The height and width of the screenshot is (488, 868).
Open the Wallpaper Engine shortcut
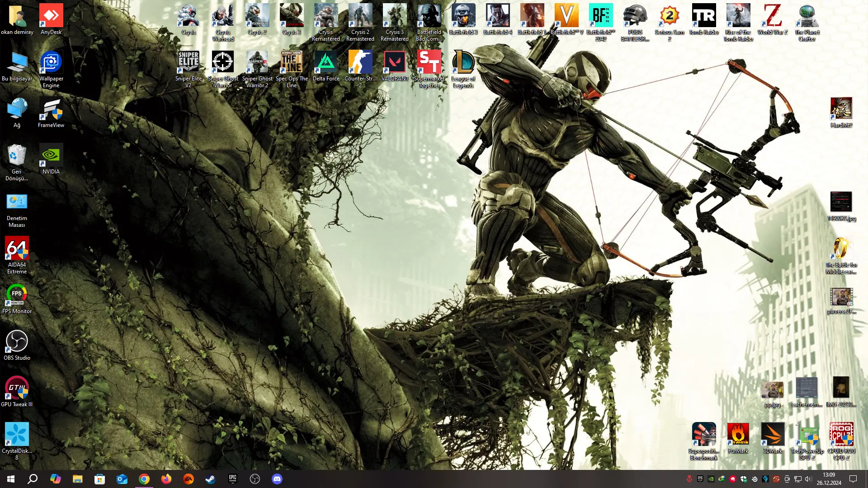tap(51, 69)
